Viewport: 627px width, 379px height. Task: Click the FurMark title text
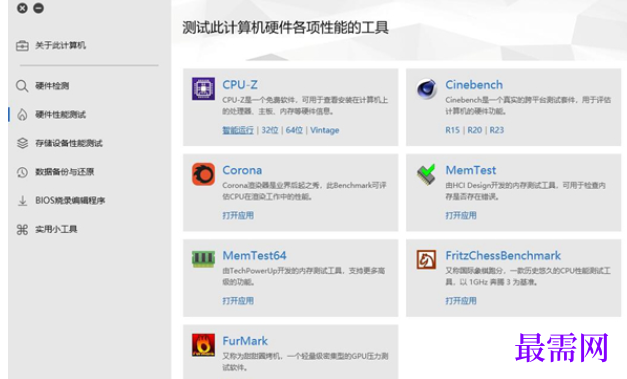(x=245, y=341)
